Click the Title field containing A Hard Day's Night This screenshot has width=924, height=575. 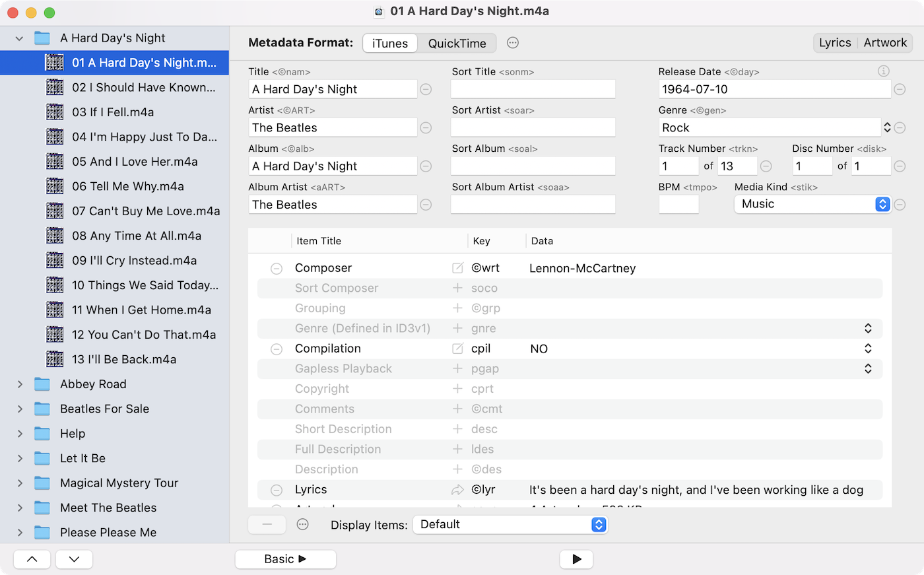pyautogui.click(x=333, y=89)
